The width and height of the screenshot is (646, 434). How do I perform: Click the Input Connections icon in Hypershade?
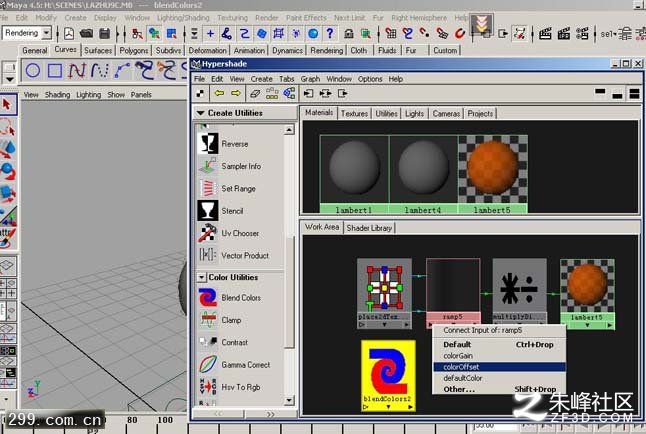pos(308,94)
